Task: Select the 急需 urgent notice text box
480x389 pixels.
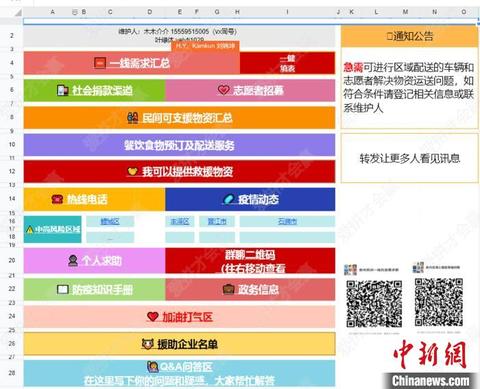Action: click(x=410, y=88)
